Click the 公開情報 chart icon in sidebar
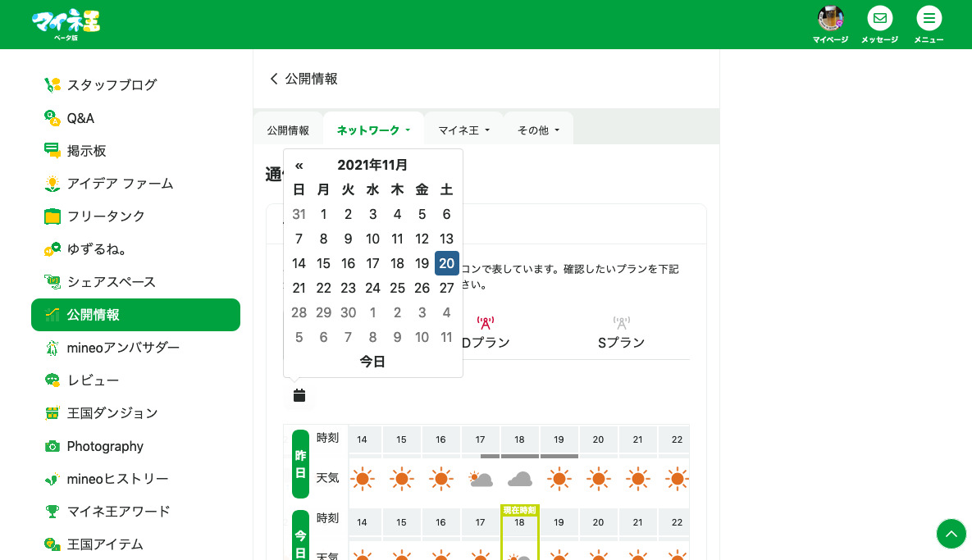Screen dimensions: 972x560 (x=52, y=315)
